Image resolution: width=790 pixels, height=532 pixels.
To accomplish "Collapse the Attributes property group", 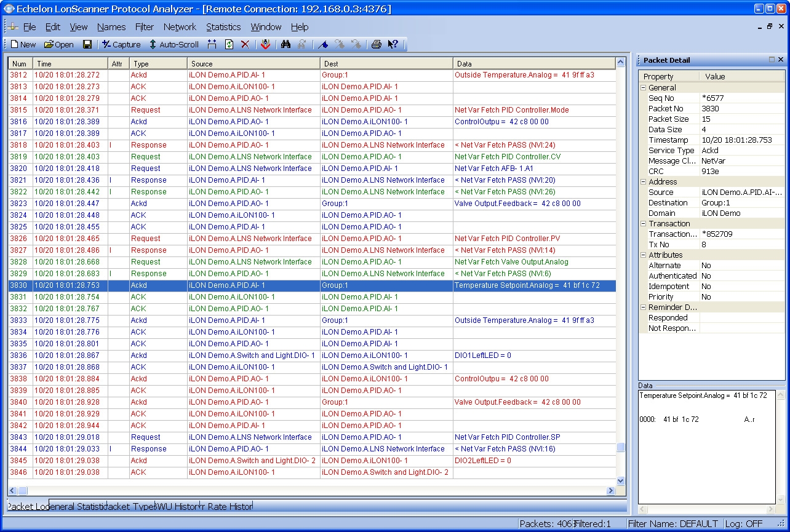I will (x=643, y=255).
